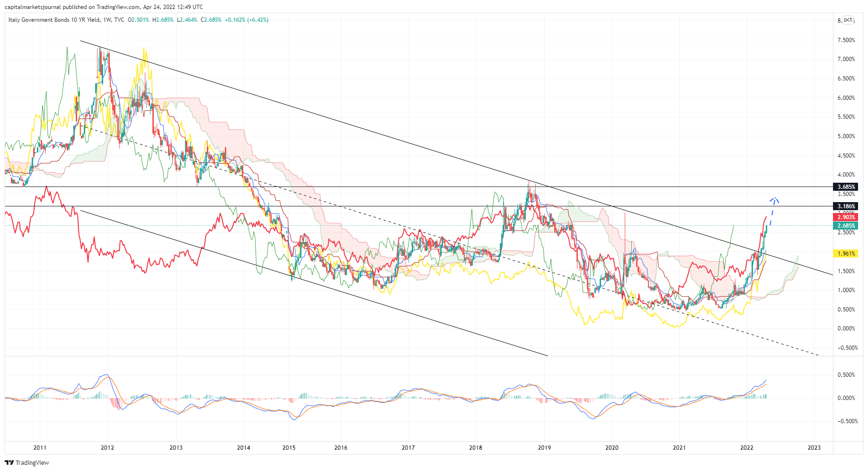Click the high value H2.685% in the legend

pos(163,20)
